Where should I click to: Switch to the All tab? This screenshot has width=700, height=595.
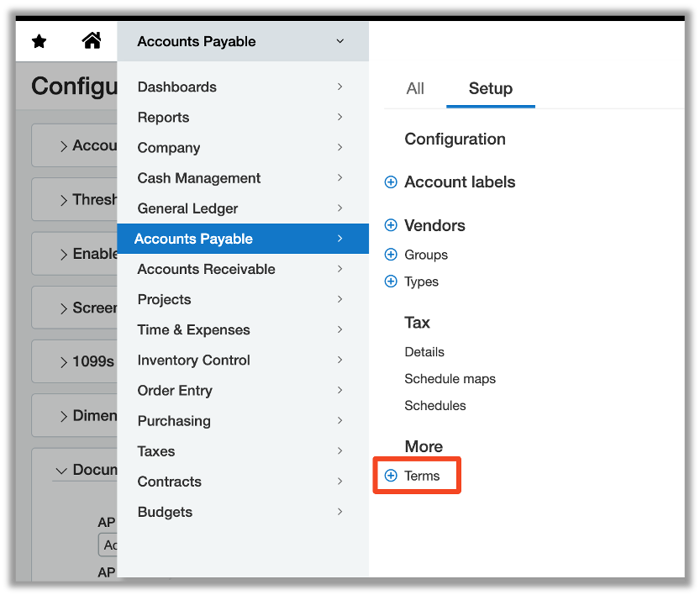coord(415,88)
